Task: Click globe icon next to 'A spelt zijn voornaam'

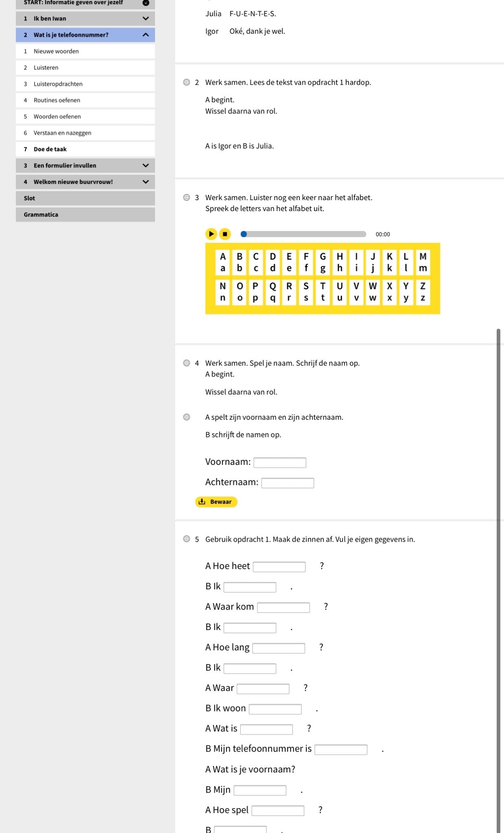Action: coord(186,417)
